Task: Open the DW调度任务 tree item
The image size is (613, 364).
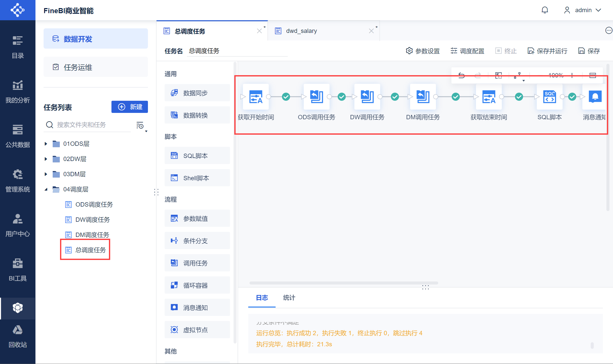Action: (92, 220)
